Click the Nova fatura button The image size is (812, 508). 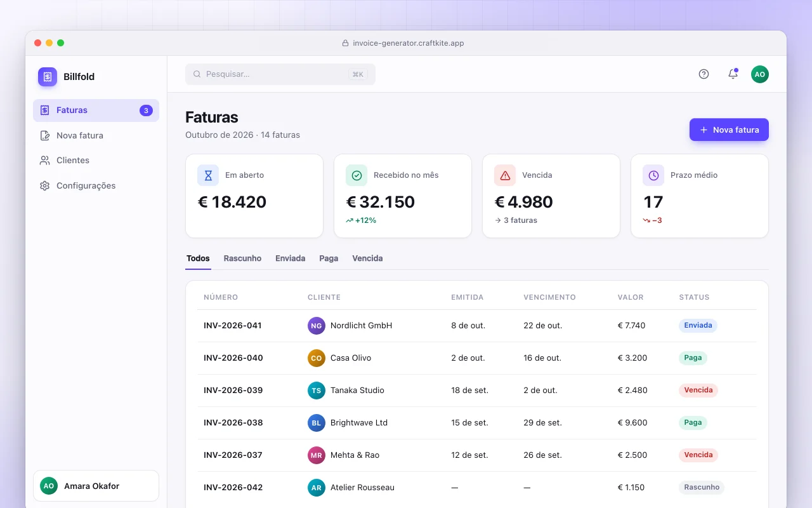[729, 130]
